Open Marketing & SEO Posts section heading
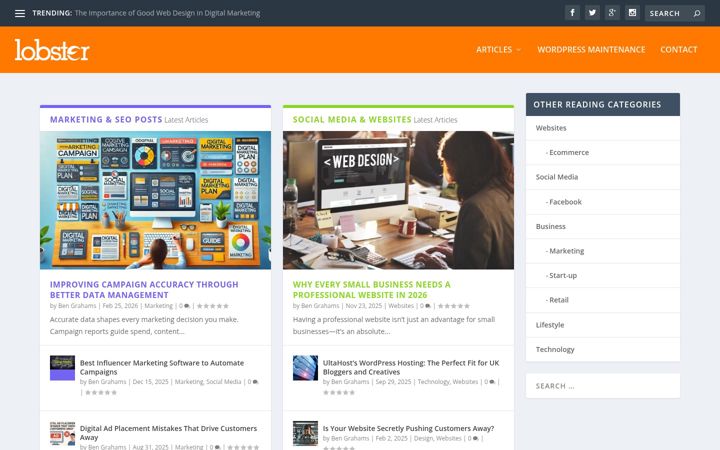Screen dimensions: 720x450 (x=106, y=119)
